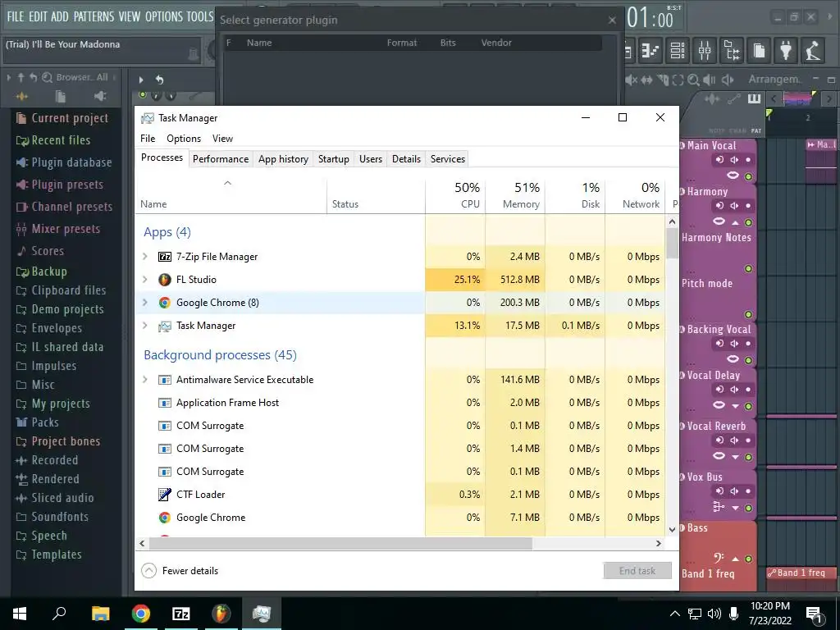Expand the FL Studio process row
This screenshot has width=840, height=630.
(x=145, y=280)
